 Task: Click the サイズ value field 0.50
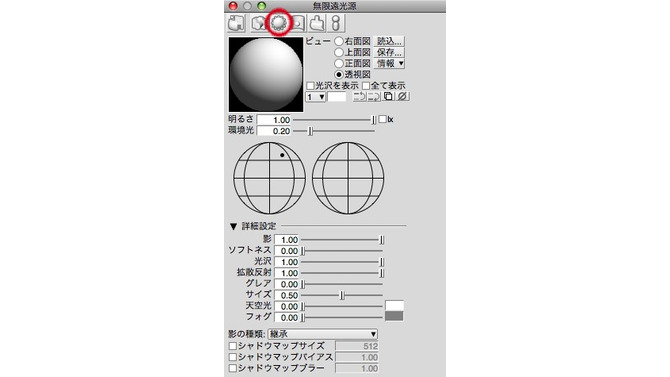286,296
